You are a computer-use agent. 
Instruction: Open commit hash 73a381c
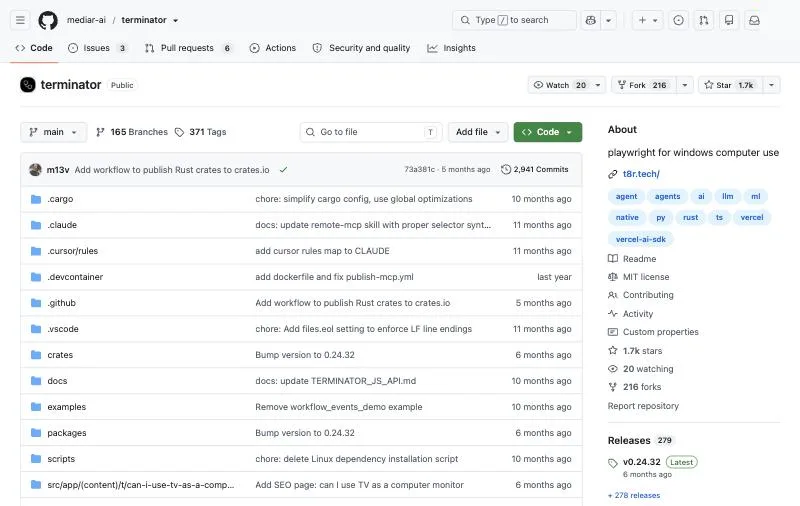tap(419, 169)
